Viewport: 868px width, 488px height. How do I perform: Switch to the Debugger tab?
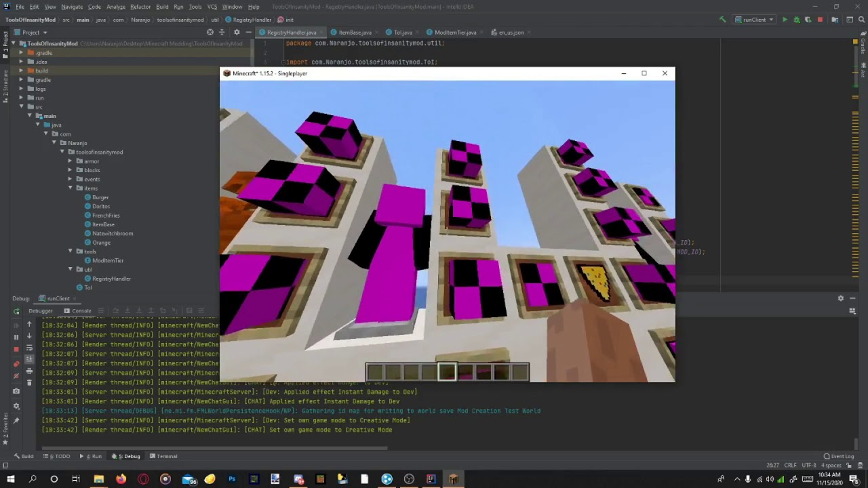coord(41,311)
